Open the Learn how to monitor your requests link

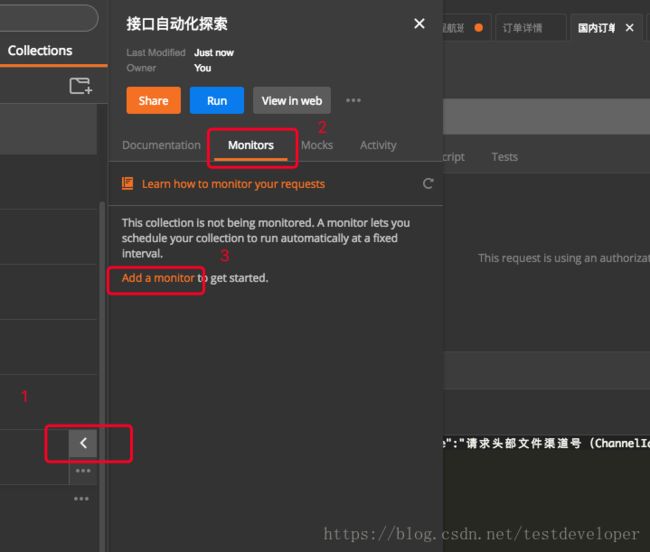(233, 184)
